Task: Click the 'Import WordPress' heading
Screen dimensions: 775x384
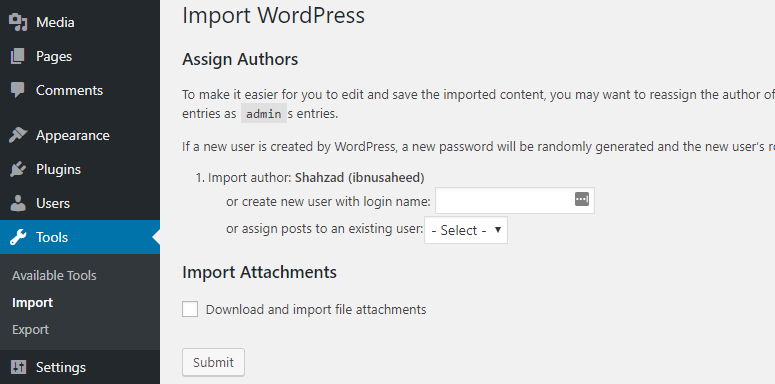Action: [x=273, y=15]
